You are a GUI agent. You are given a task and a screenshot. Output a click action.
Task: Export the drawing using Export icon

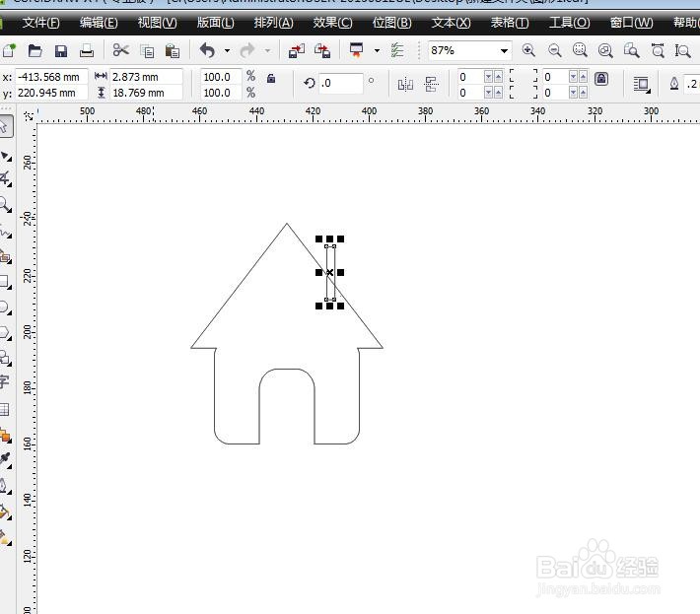pos(322,51)
